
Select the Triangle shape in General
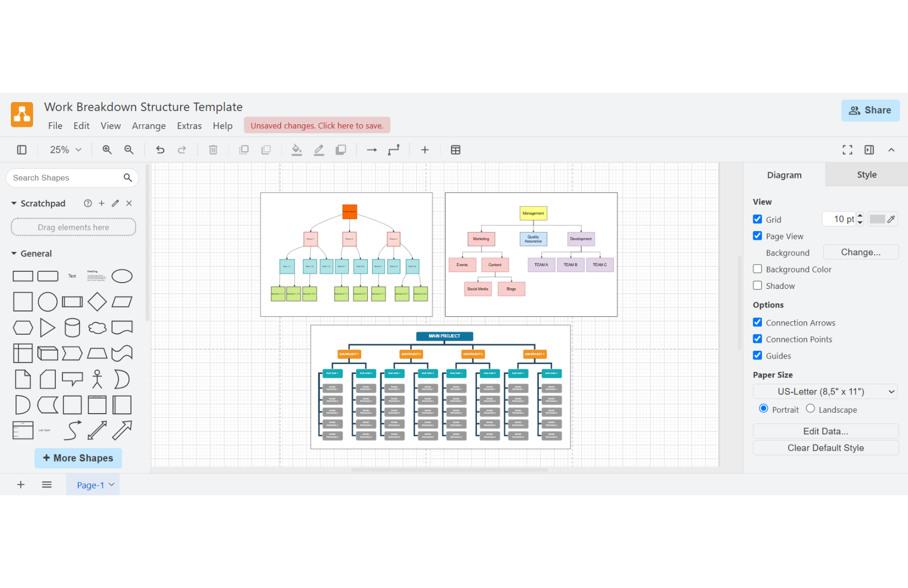pos(47,328)
